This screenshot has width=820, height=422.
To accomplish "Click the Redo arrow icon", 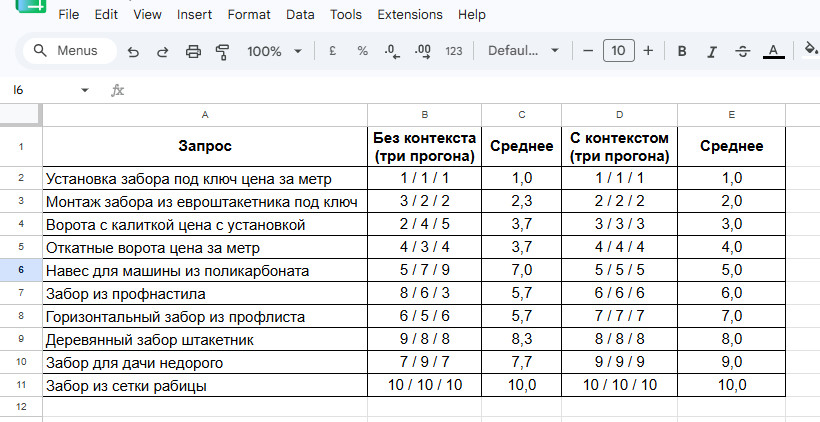I will pyautogui.click(x=163, y=51).
